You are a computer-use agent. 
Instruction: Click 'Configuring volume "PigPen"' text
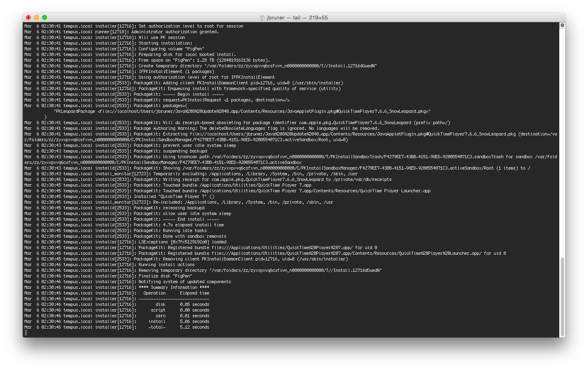(x=171, y=49)
